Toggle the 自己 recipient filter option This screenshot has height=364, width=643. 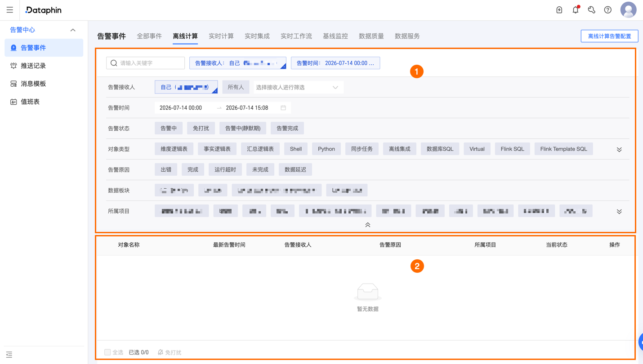tap(186, 87)
